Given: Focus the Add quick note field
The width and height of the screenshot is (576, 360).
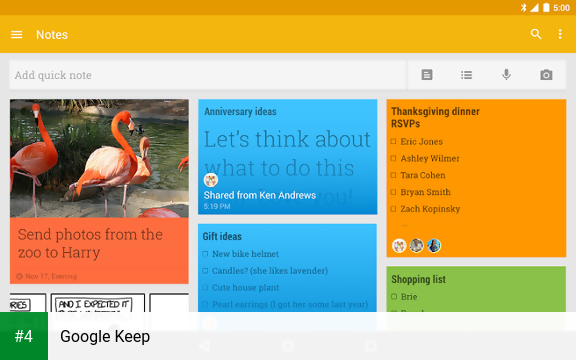Looking at the screenshot, I should point(208,75).
